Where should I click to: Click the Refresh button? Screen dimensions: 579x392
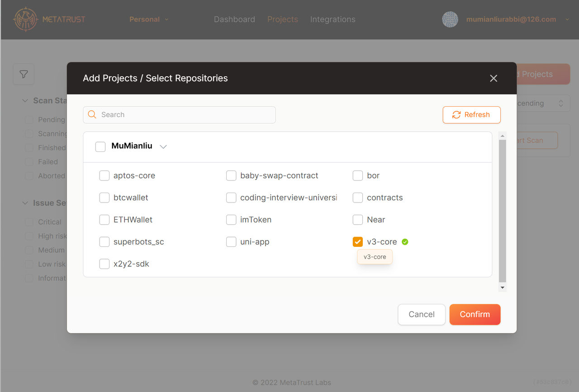pos(471,115)
